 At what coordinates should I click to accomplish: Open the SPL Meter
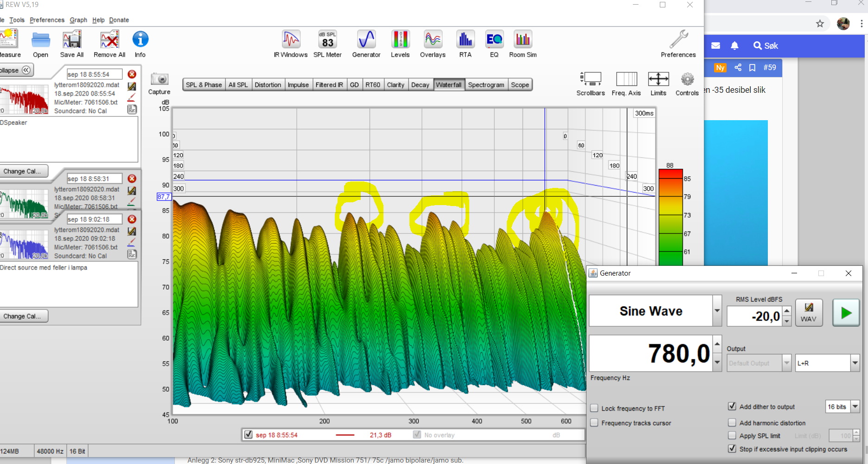(327, 44)
